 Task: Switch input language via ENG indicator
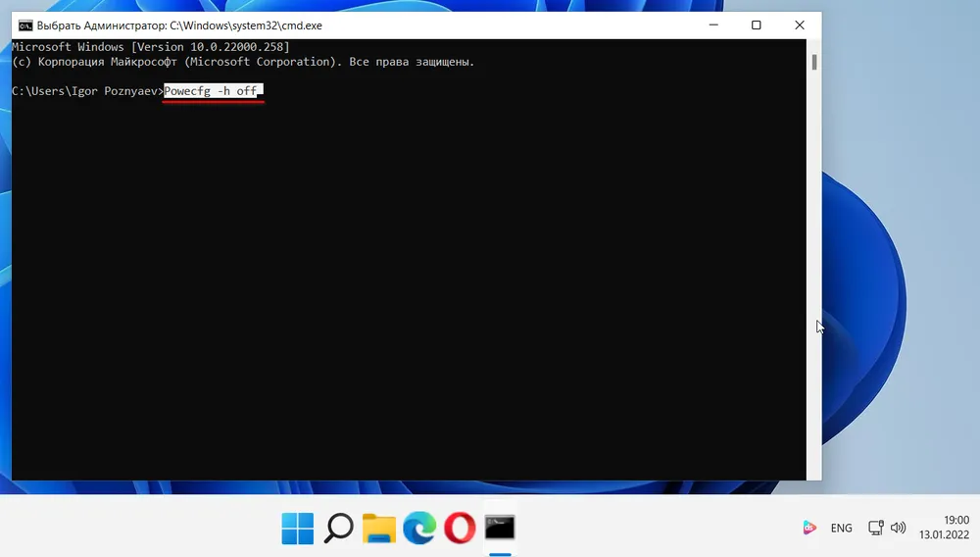[x=841, y=528]
